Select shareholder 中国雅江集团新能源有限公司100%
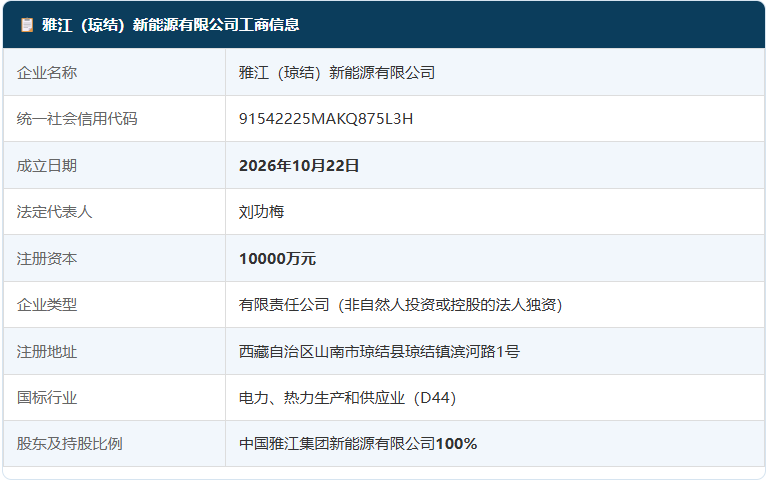Screen dimensions: 770x485 pos(358,444)
